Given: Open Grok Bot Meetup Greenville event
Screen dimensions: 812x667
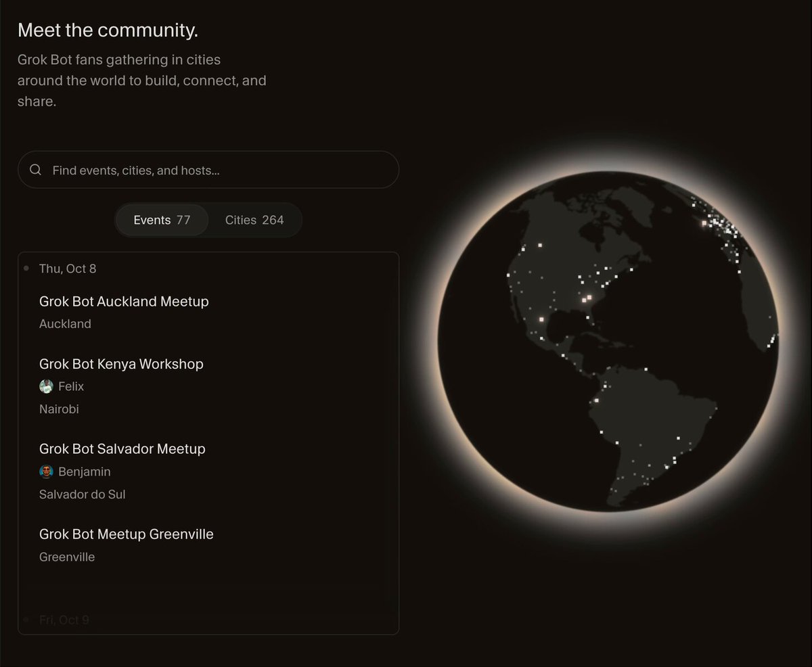Looking at the screenshot, I should coord(127,534).
